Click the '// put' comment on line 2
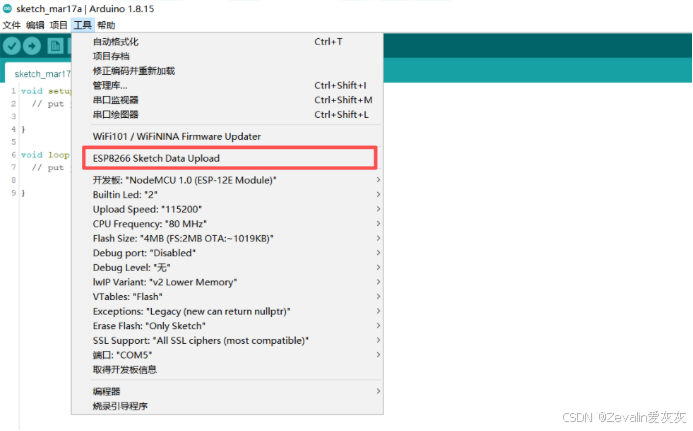 pyautogui.click(x=48, y=104)
